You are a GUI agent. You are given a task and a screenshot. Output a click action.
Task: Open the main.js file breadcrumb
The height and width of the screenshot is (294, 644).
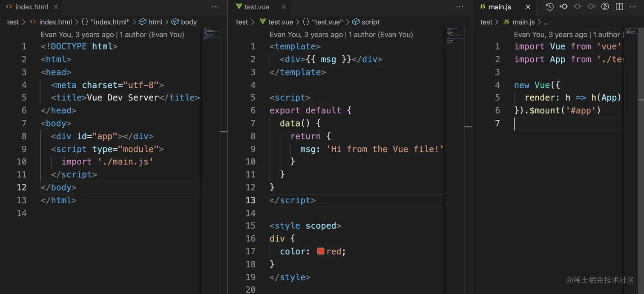tap(523, 22)
